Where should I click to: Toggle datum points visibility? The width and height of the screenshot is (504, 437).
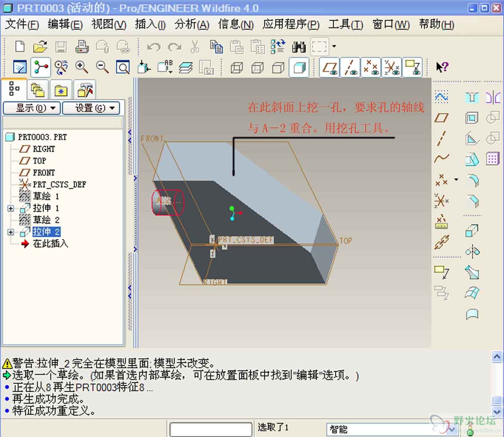(x=371, y=67)
